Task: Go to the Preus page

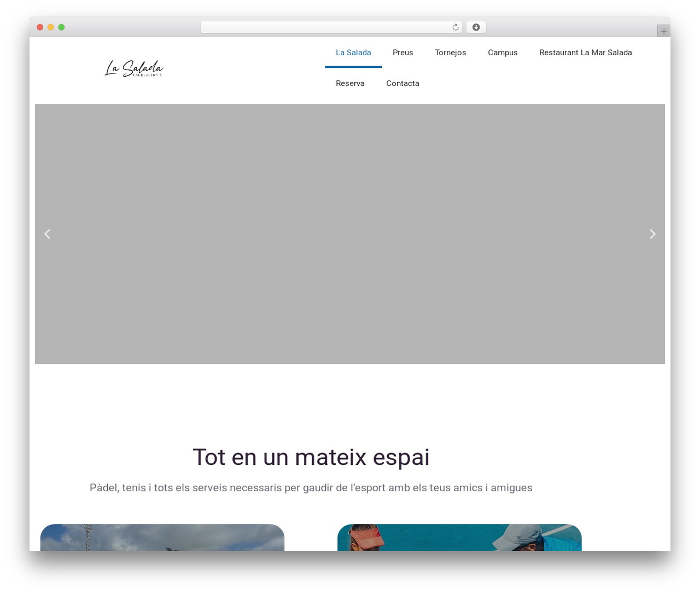Action: (x=402, y=53)
